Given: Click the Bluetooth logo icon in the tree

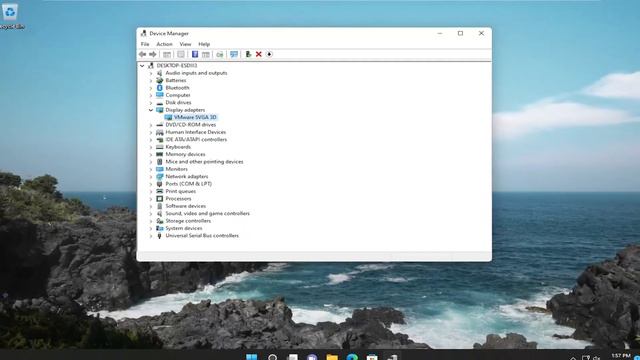Looking at the screenshot, I should [160, 88].
